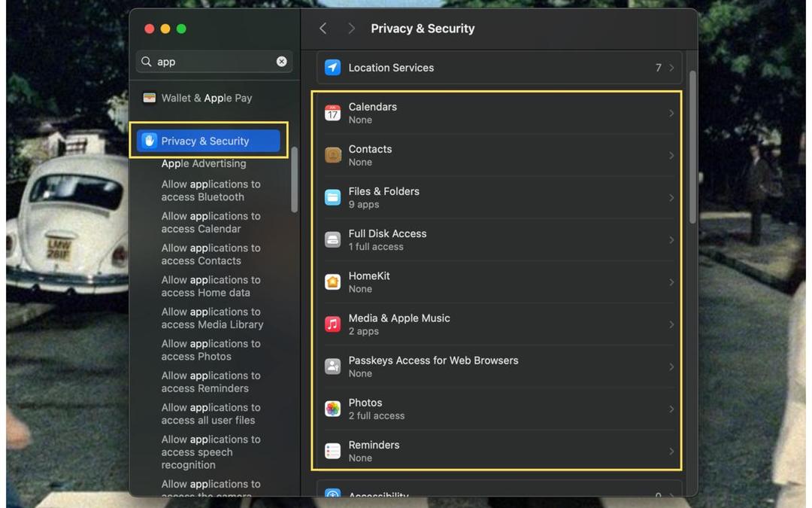The height and width of the screenshot is (508, 812).
Task: Click the Reminders label
Action: 374,445
